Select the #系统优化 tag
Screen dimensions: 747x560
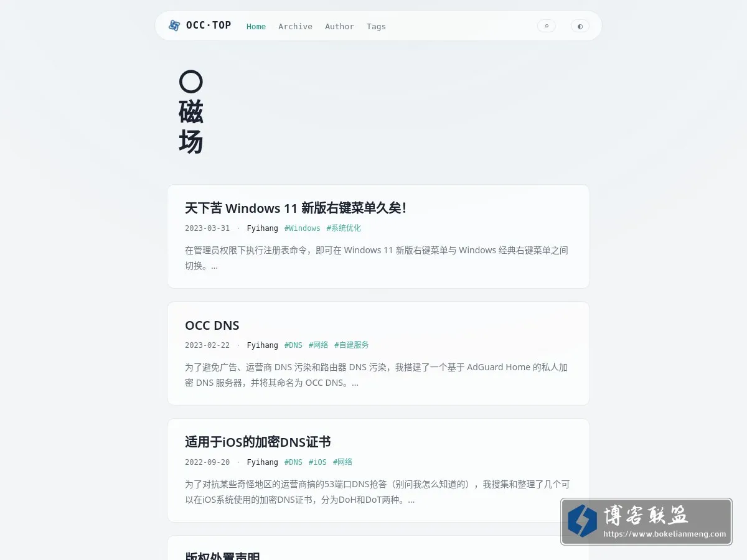344,228
